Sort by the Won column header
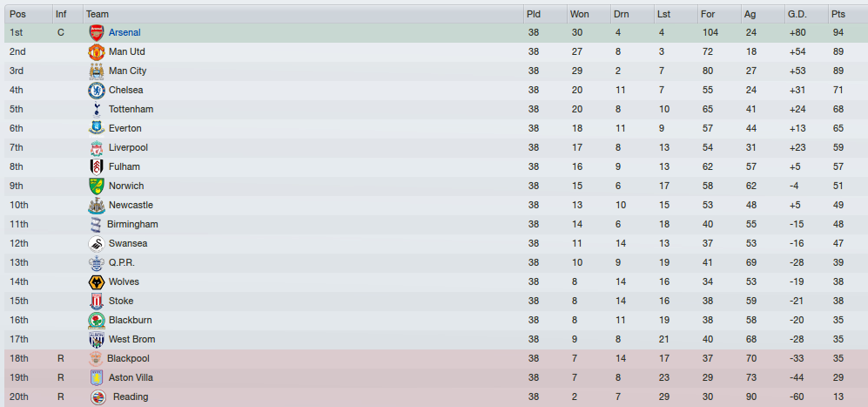The image size is (868, 407). point(589,14)
